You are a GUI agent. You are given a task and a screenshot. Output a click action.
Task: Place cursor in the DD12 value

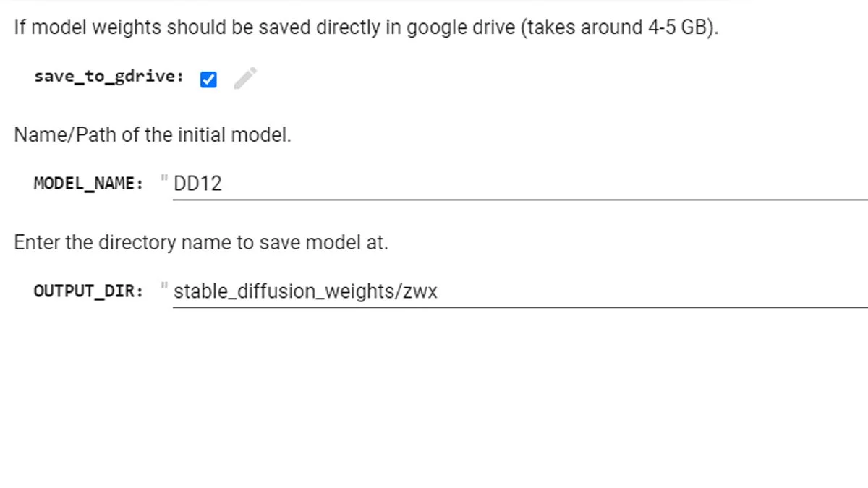pyautogui.click(x=197, y=184)
